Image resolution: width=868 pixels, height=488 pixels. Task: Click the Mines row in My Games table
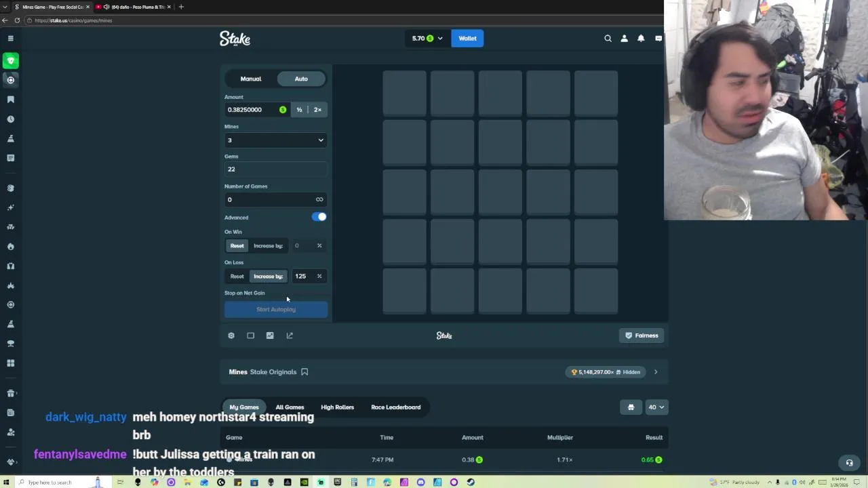tap(444, 460)
